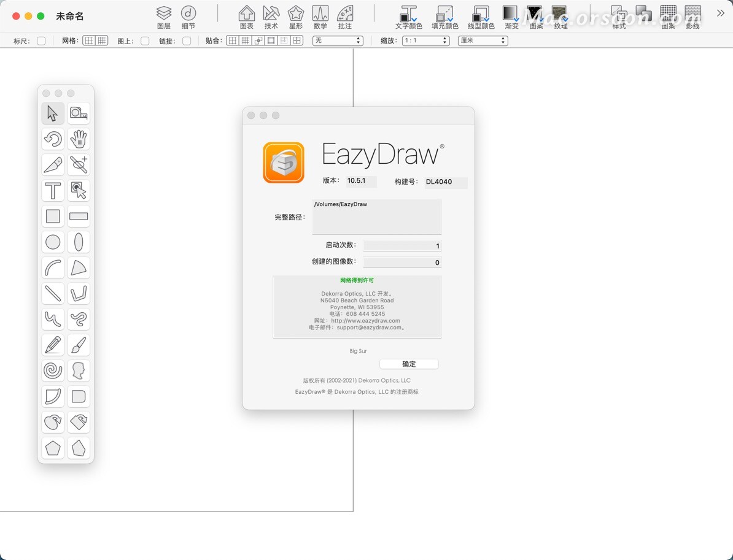Image resolution: width=733 pixels, height=560 pixels.
Task: Open the 填充颜色 fill color menu
Action: tap(445, 17)
